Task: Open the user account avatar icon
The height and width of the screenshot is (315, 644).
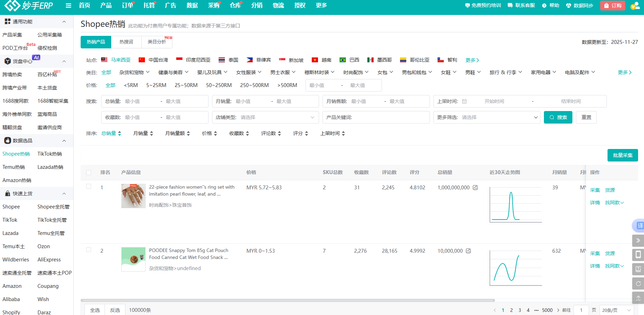Action: (x=634, y=6)
